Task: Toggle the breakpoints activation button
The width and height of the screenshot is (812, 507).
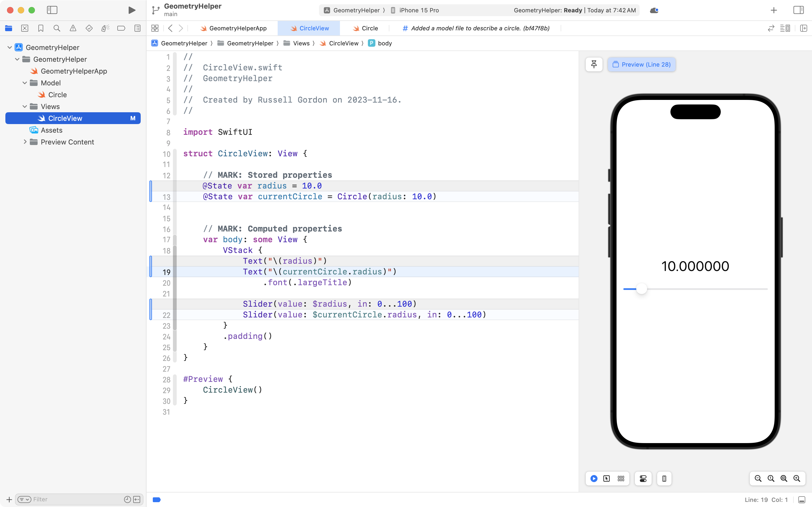Action: click(156, 499)
